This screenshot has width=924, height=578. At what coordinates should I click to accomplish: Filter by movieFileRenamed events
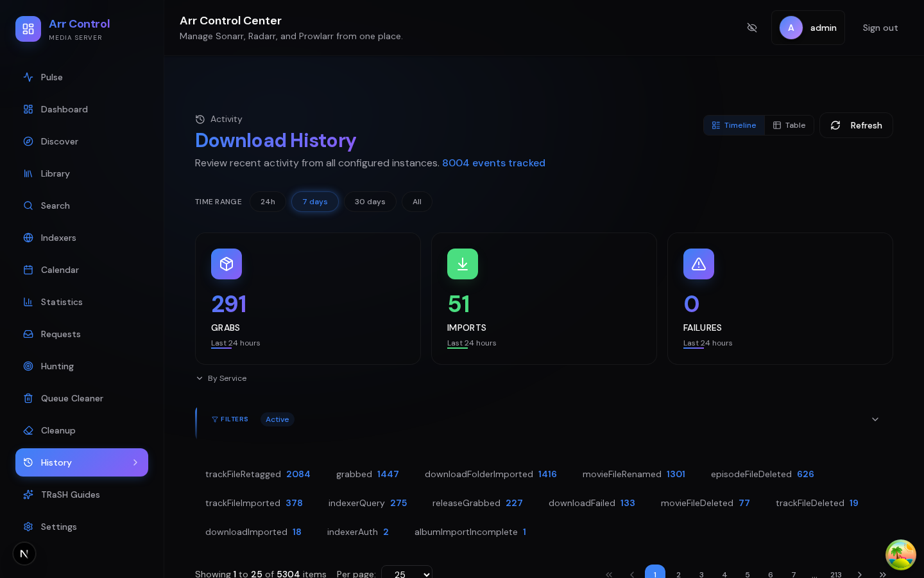pyautogui.click(x=634, y=474)
